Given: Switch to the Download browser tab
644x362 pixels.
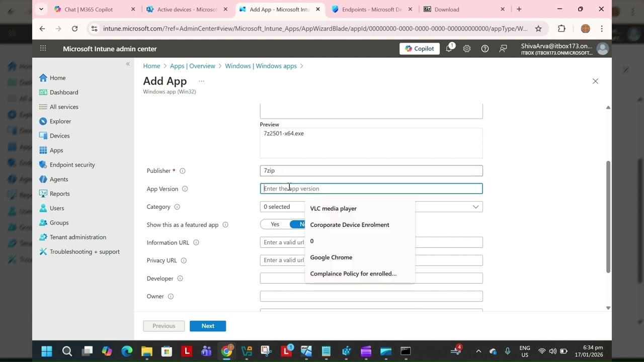Looking at the screenshot, I should [464, 9].
